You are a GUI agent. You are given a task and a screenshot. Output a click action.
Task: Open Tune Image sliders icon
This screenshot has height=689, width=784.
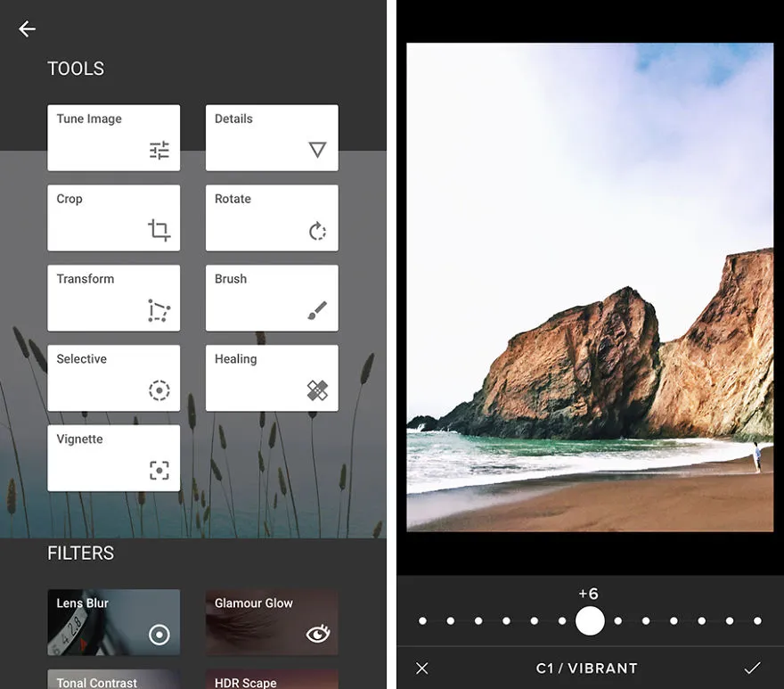coord(159,150)
